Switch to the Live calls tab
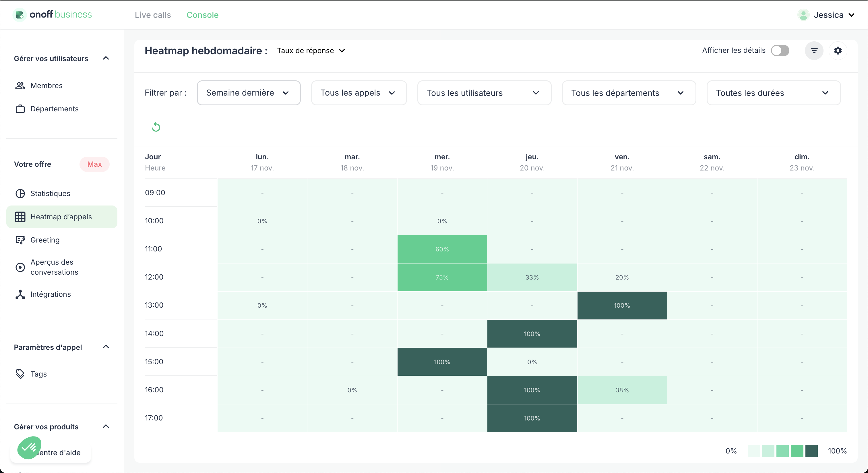 (x=153, y=15)
